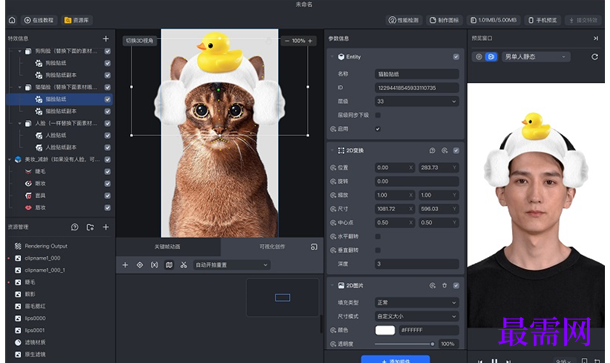Click the 眼妆 eye makeup icon
The height and width of the screenshot is (363, 610).
pyautogui.click(x=28, y=183)
